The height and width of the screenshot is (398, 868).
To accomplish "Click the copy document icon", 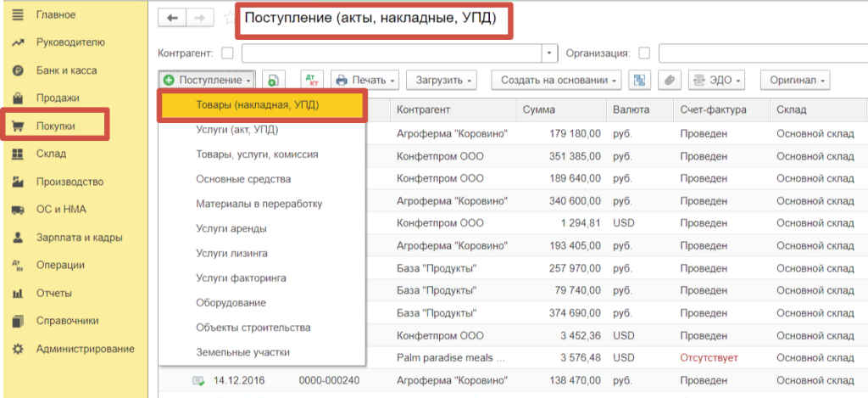I will [x=273, y=81].
